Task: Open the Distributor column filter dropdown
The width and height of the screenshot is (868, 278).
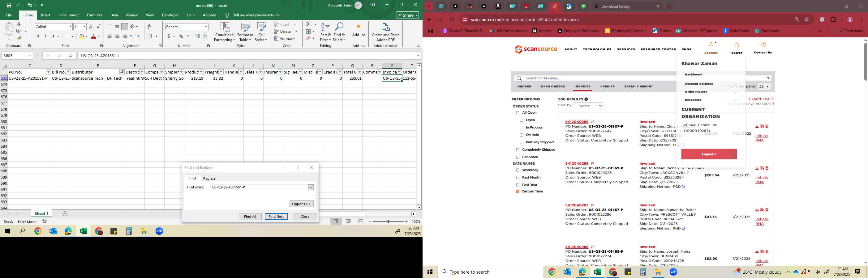Action: 122,72
